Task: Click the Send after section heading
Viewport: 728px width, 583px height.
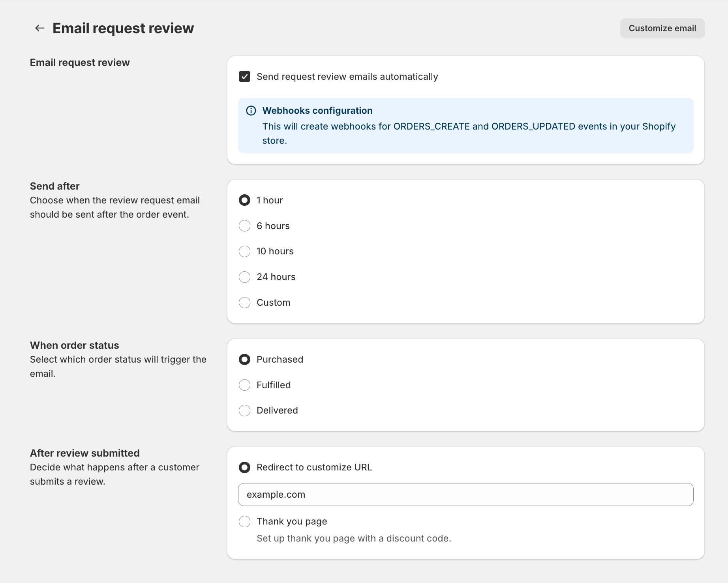Action: [x=55, y=186]
